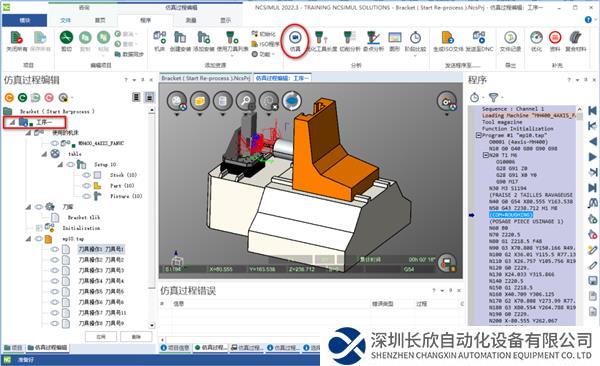The image size is (600, 366).
Task: Click the 剪切 scissors icon
Action: [66, 38]
